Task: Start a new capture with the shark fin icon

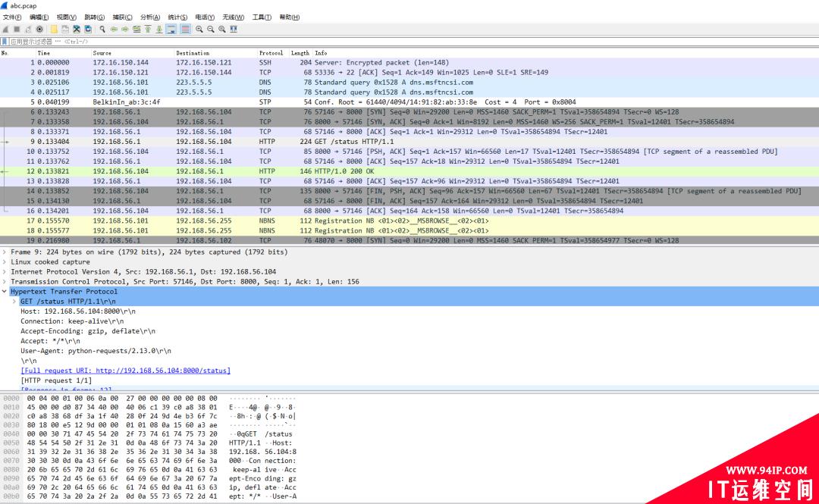Action: (x=5, y=30)
